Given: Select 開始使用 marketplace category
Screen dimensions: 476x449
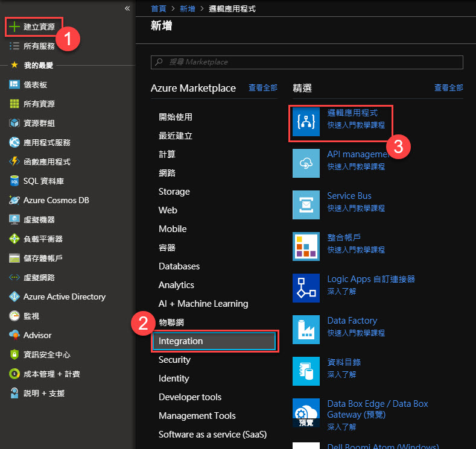Looking at the screenshot, I should pyautogui.click(x=176, y=117).
